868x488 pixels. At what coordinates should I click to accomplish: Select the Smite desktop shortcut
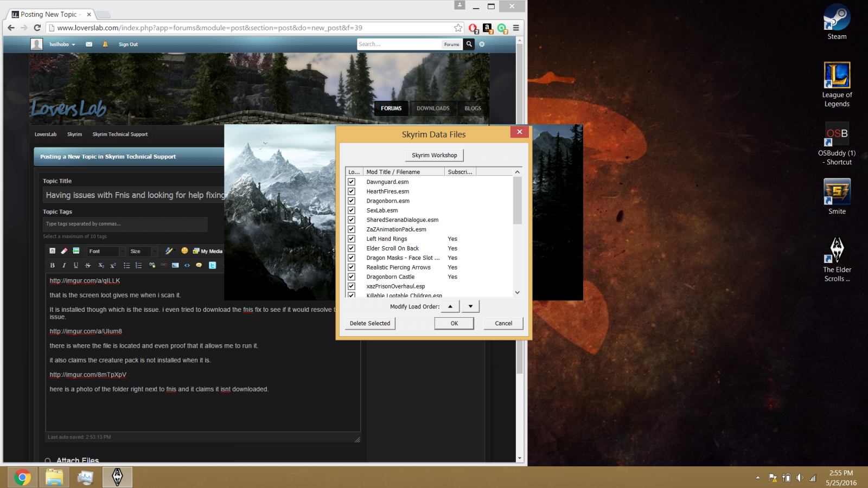coord(837,197)
